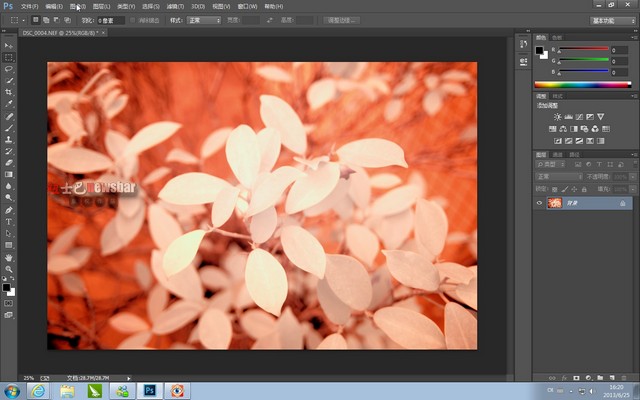Hide the 背景 layer using eye icon
Image resolution: width=640 pixels, height=400 pixels.
[540, 203]
